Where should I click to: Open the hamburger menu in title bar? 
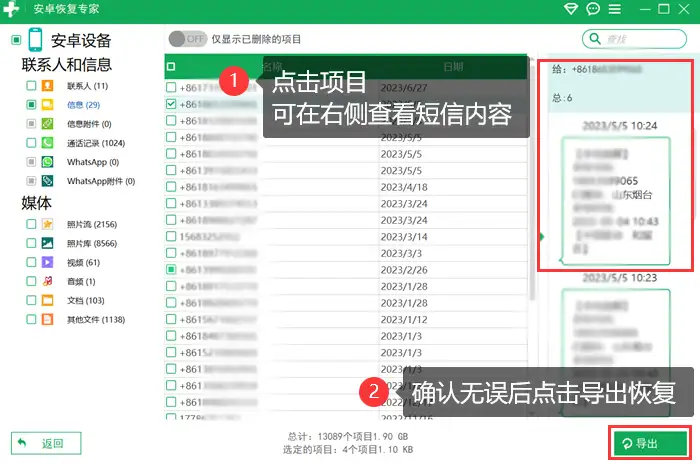tap(615, 9)
